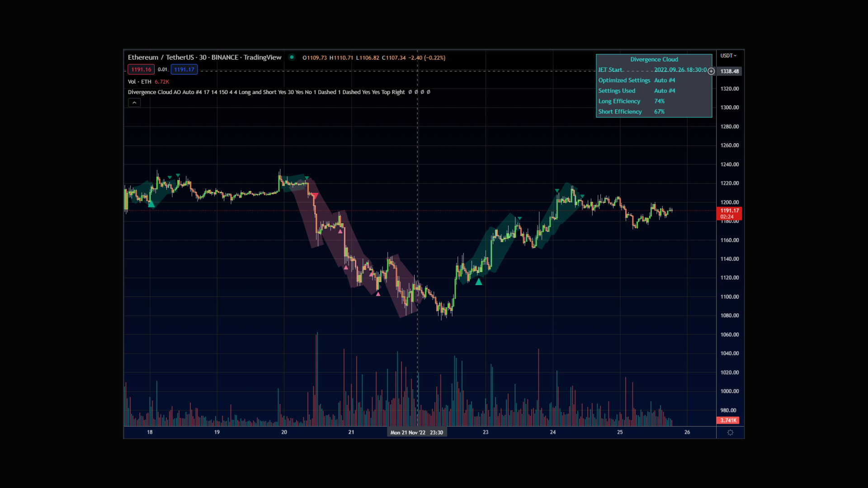
Task: Click the Divergence Cloud panel title
Action: click(654, 59)
